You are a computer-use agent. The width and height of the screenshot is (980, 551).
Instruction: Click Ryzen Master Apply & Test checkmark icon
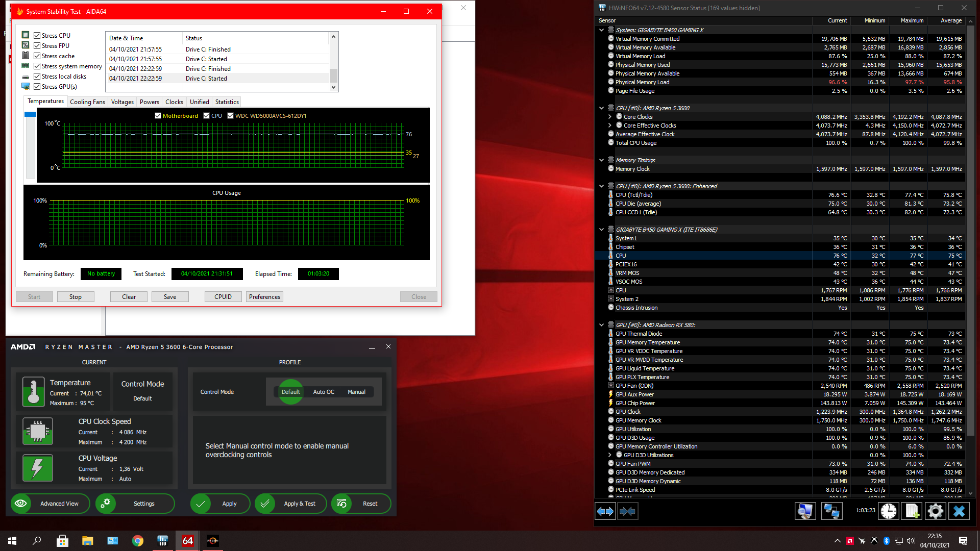265,504
